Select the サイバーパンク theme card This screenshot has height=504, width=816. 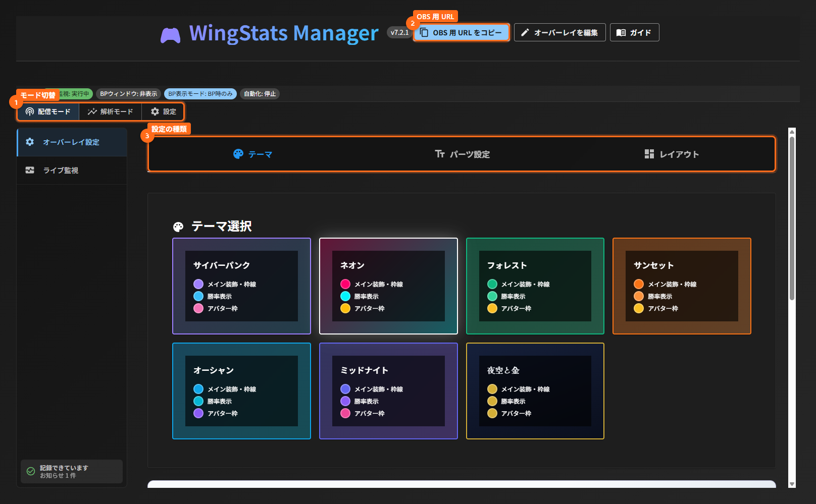[241, 286]
